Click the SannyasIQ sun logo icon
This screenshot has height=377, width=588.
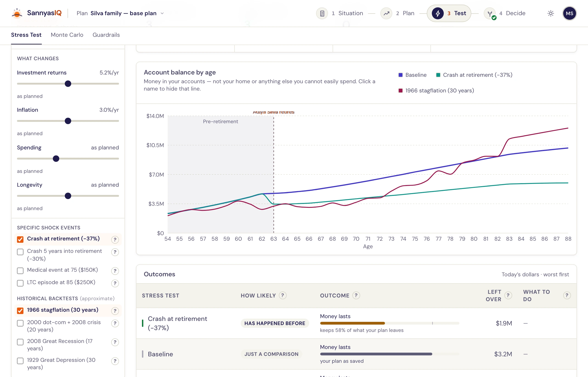(17, 13)
